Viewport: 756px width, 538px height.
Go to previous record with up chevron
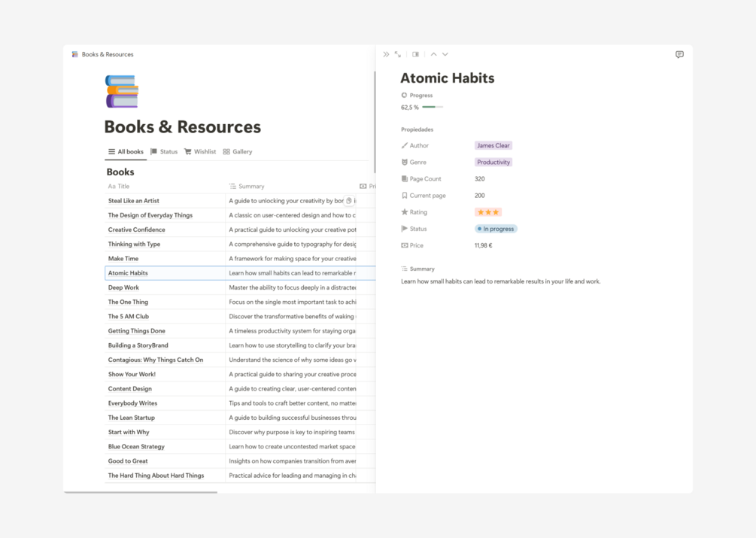[x=434, y=54]
